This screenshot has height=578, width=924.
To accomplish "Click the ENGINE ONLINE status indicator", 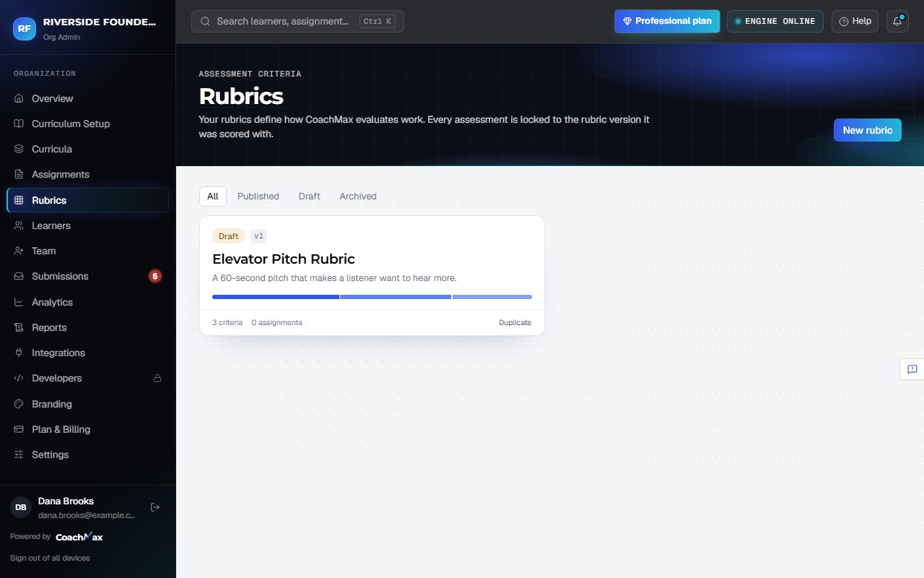I will tap(775, 21).
